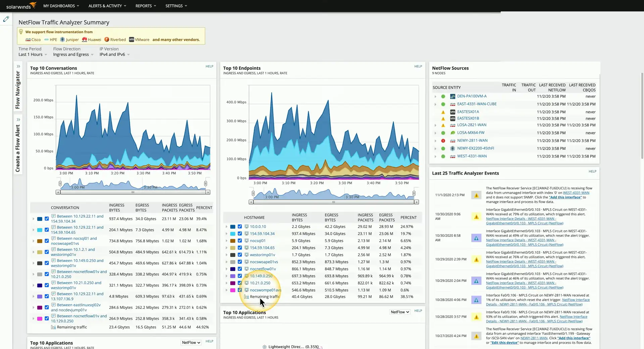The width and height of the screenshot is (644, 349).
Task: Click the pencil edit page icon
Action: coord(6,19)
